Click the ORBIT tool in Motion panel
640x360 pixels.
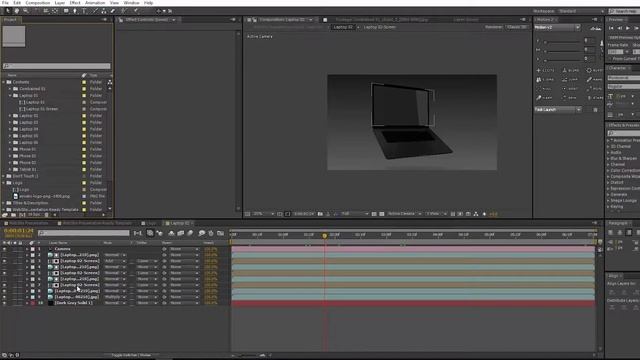571,89
